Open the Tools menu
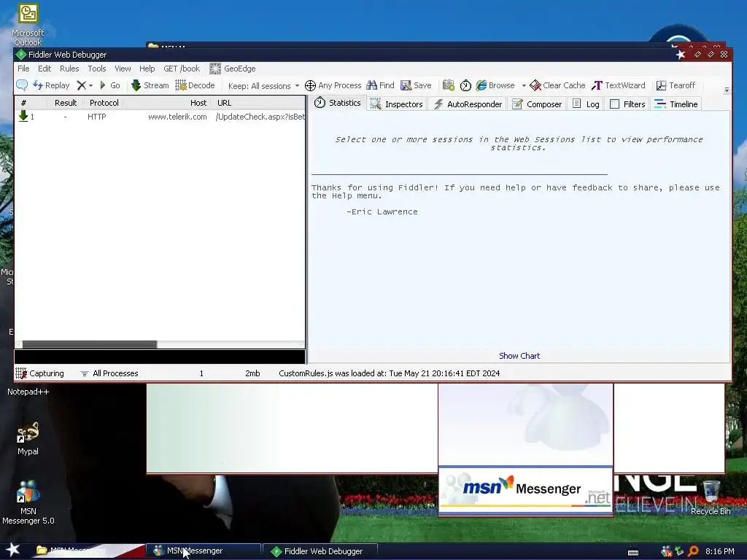The height and width of the screenshot is (560, 747). (97, 69)
